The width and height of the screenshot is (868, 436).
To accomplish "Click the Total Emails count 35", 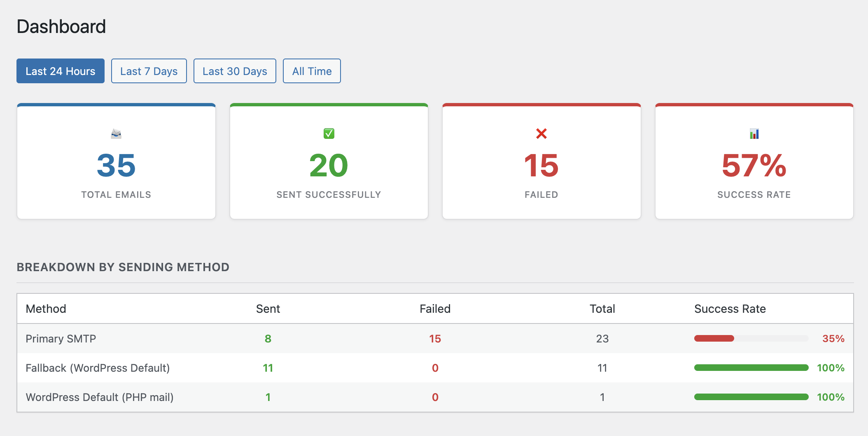I will [x=116, y=166].
